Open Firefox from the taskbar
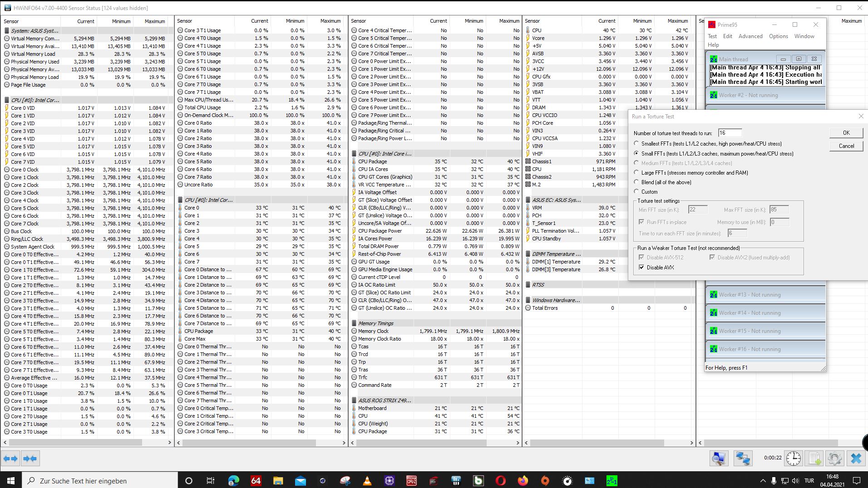The image size is (868, 488). [x=523, y=481]
